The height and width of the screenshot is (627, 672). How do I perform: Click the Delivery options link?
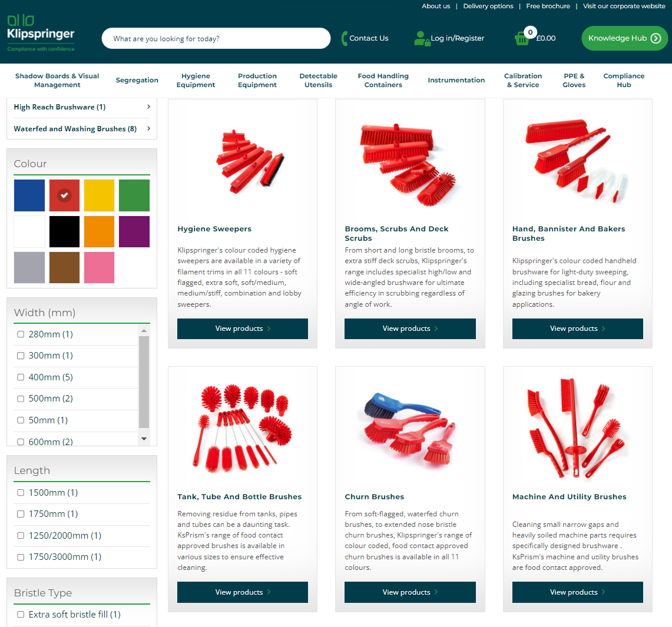[488, 6]
